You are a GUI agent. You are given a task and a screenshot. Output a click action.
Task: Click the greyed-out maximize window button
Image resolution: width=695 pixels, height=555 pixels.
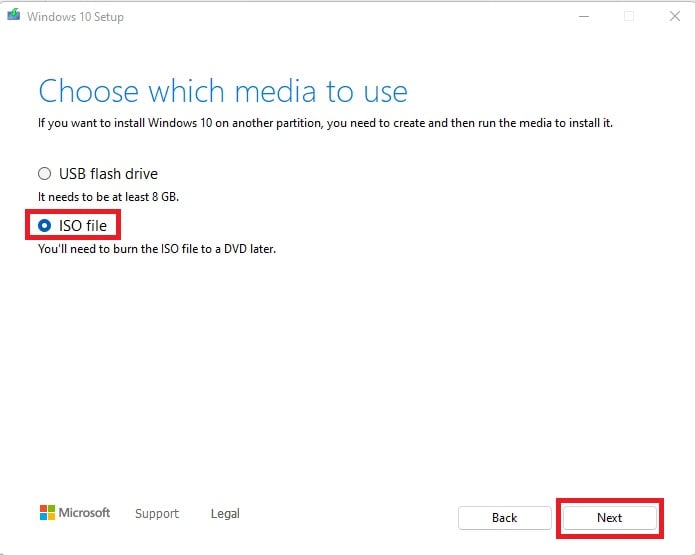point(629,17)
